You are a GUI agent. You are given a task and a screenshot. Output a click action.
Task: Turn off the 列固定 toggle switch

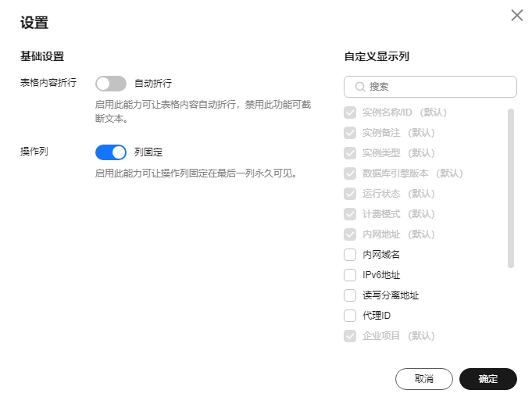pos(111,152)
